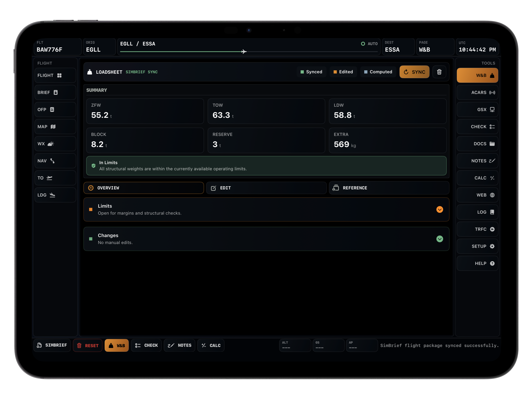Click the LDW 58.8 t card
The image size is (532, 399).
[x=388, y=111]
